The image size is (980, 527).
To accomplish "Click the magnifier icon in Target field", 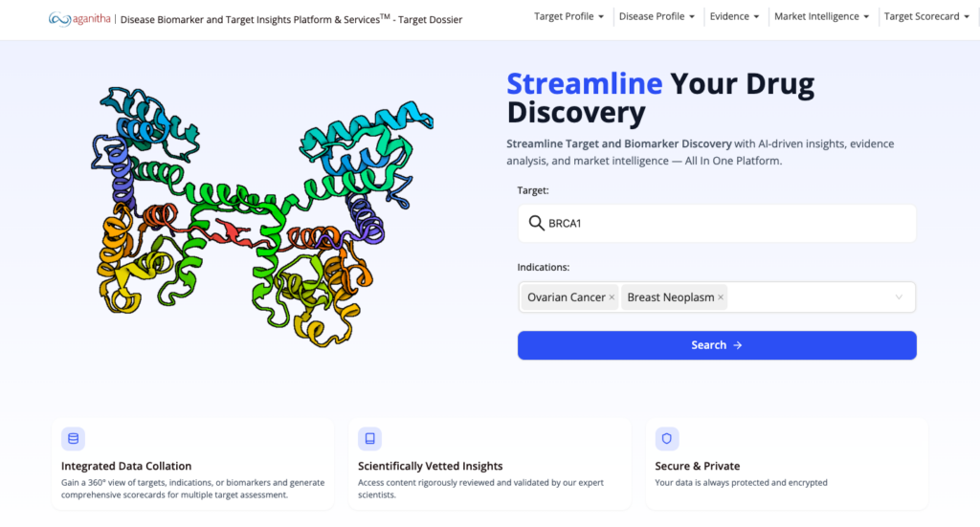I will point(536,224).
